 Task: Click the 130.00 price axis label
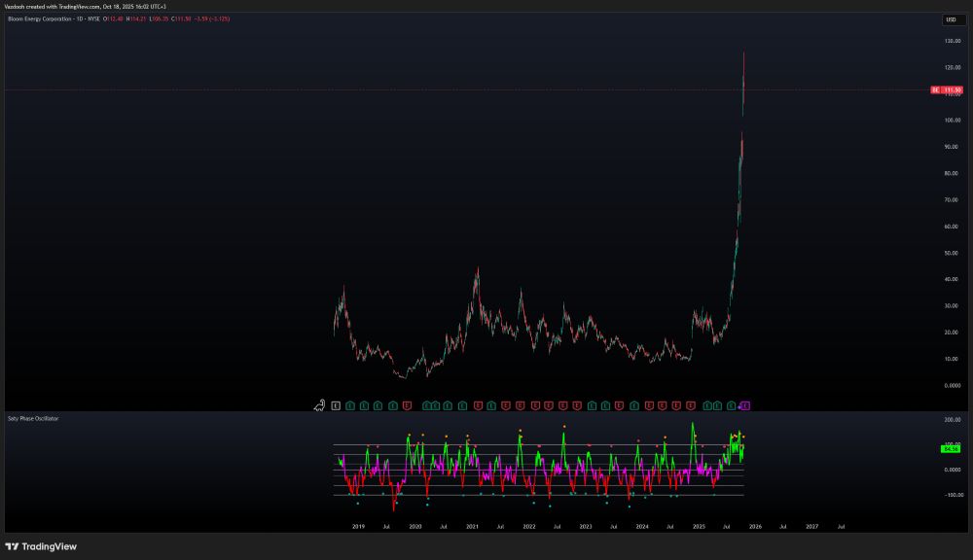pos(953,41)
